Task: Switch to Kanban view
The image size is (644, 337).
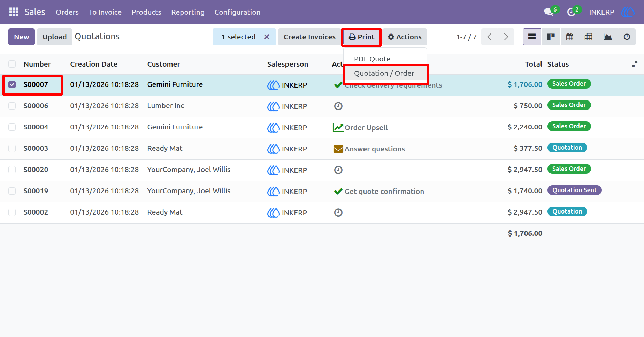Action: click(551, 37)
